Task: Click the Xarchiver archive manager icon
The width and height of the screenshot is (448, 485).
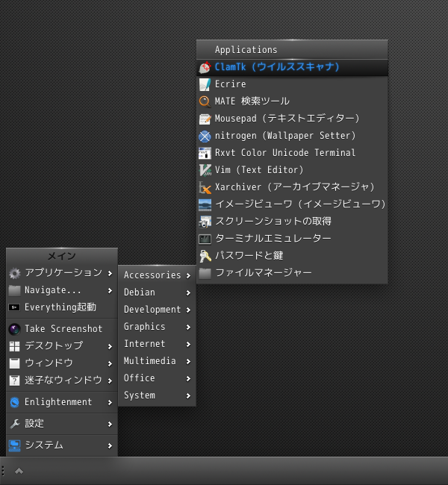Action: pos(205,187)
